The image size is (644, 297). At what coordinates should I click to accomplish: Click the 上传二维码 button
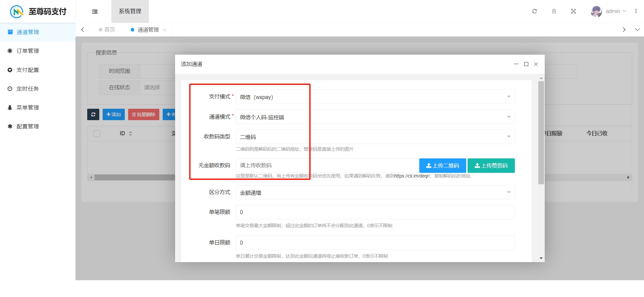[442, 166]
